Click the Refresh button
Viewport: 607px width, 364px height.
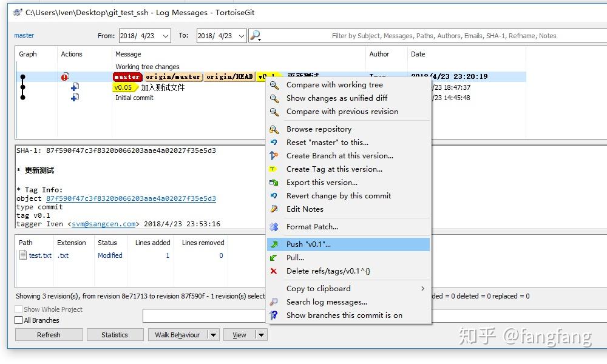(x=49, y=335)
